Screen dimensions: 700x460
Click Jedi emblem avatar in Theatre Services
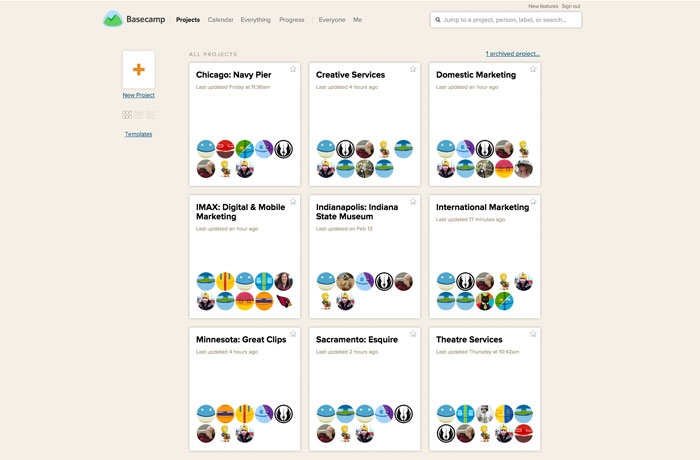coord(446,433)
